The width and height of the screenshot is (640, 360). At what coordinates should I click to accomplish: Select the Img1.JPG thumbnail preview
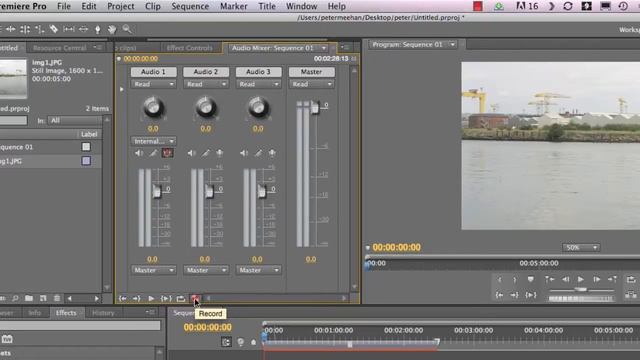point(13,79)
